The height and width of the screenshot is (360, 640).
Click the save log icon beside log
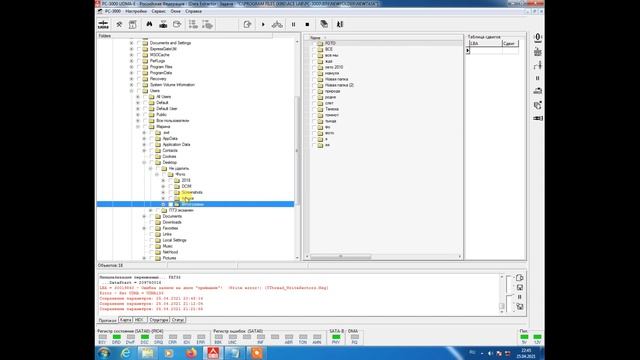click(x=520, y=288)
